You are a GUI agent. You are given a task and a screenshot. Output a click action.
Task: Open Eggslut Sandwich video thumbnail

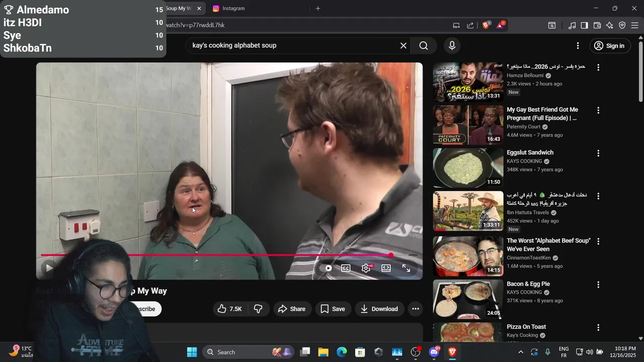pos(468,168)
